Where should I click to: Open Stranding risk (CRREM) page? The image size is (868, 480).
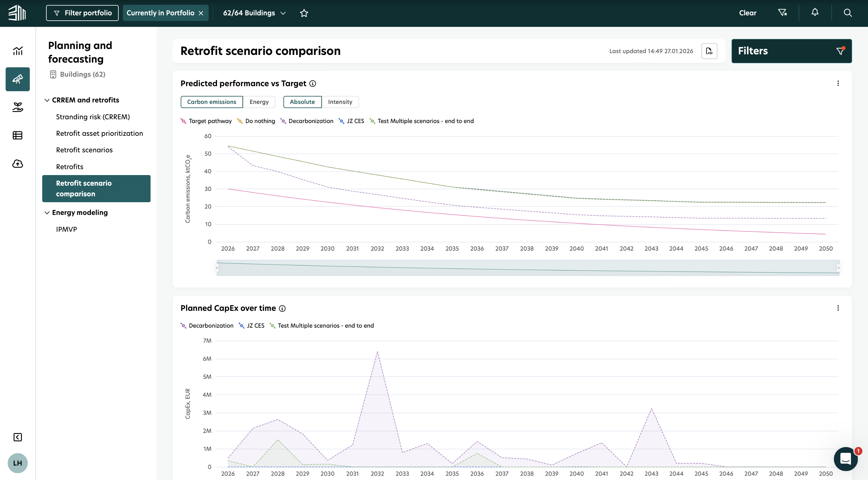pyautogui.click(x=93, y=117)
